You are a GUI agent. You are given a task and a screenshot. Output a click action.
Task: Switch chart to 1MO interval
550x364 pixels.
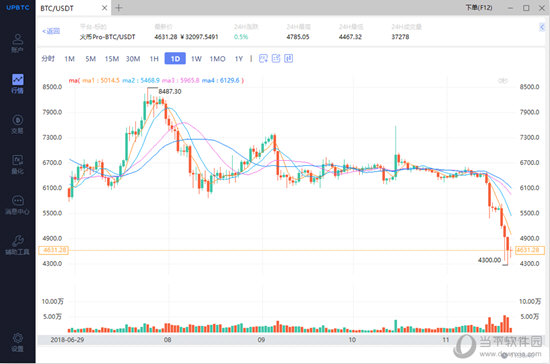[x=217, y=59]
